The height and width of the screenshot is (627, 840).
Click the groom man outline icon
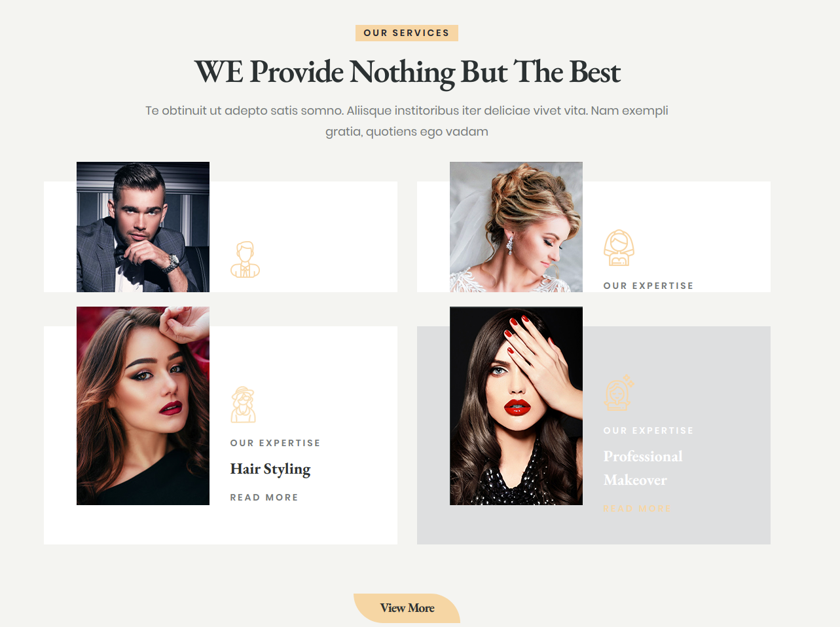point(245,259)
